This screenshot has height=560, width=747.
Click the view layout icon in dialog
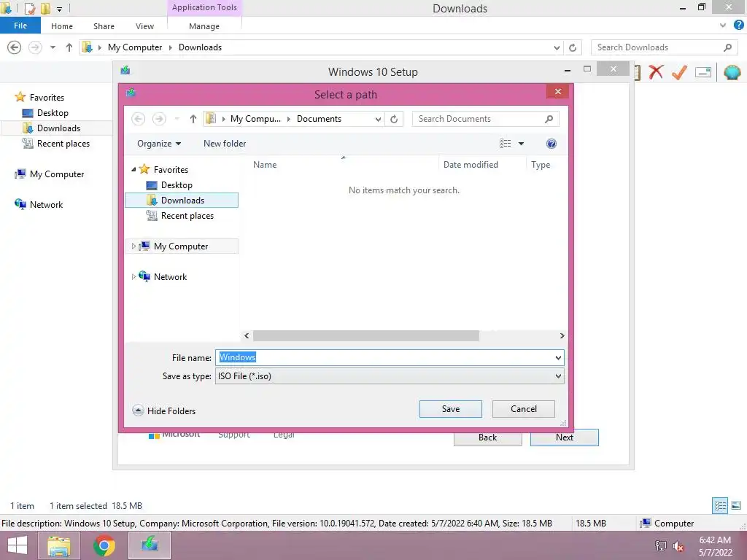(x=505, y=144)
